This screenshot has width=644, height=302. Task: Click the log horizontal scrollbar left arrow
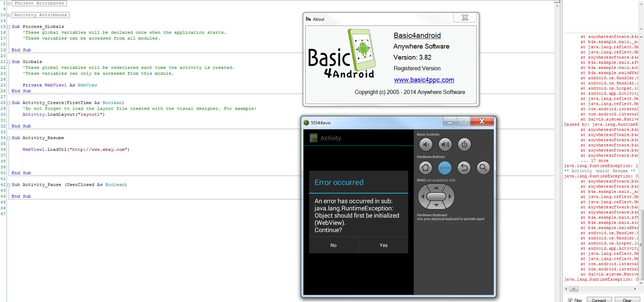click(566, 289)
